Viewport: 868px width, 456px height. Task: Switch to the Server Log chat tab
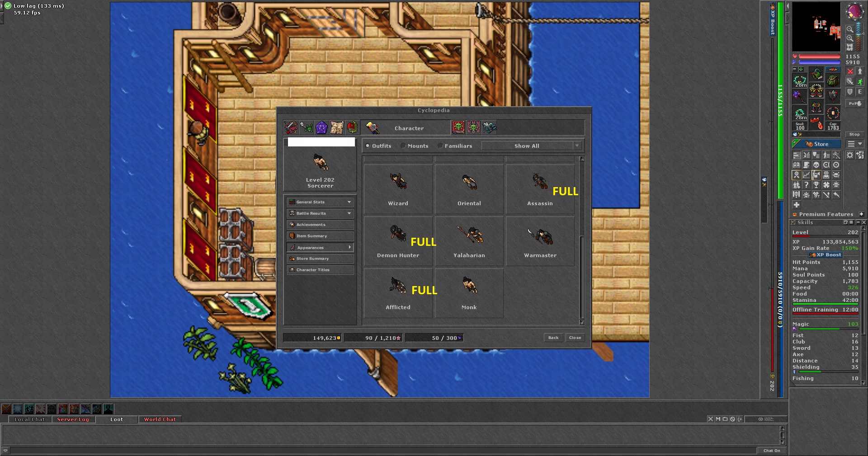point(73,419)
